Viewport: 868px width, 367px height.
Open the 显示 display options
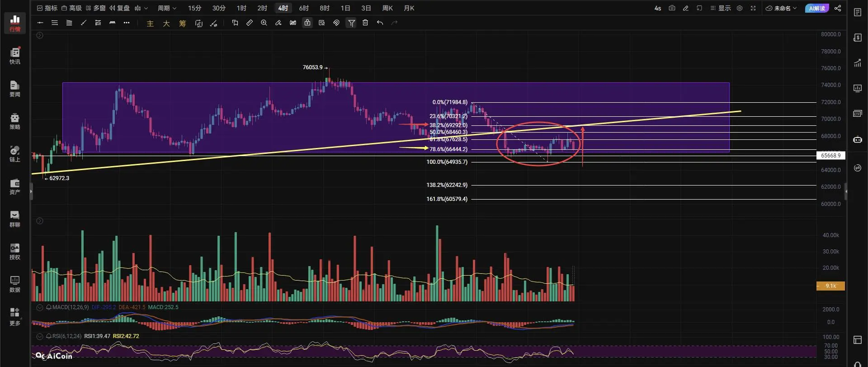721,8
